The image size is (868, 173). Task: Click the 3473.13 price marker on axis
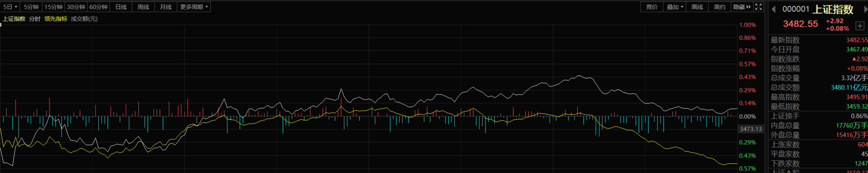click(750, 129)
